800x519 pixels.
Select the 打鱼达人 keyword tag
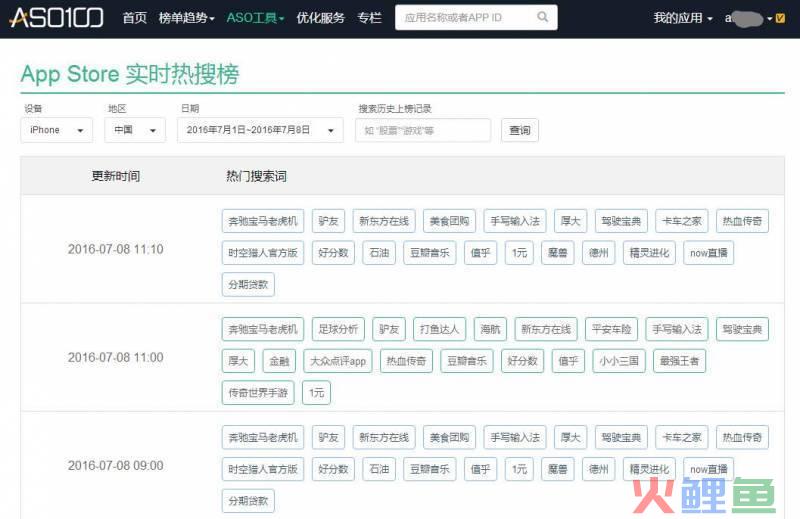pyautogui.click(x=440, y=329)
